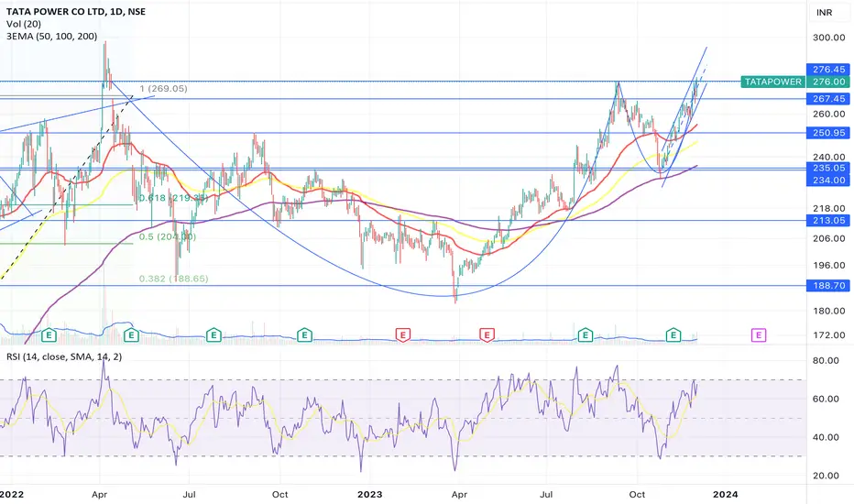Select the RSI (14, close, SMA, 14, 2) legend
The height and width of the screenshot is (504, 854).
[x=64, y=356]
